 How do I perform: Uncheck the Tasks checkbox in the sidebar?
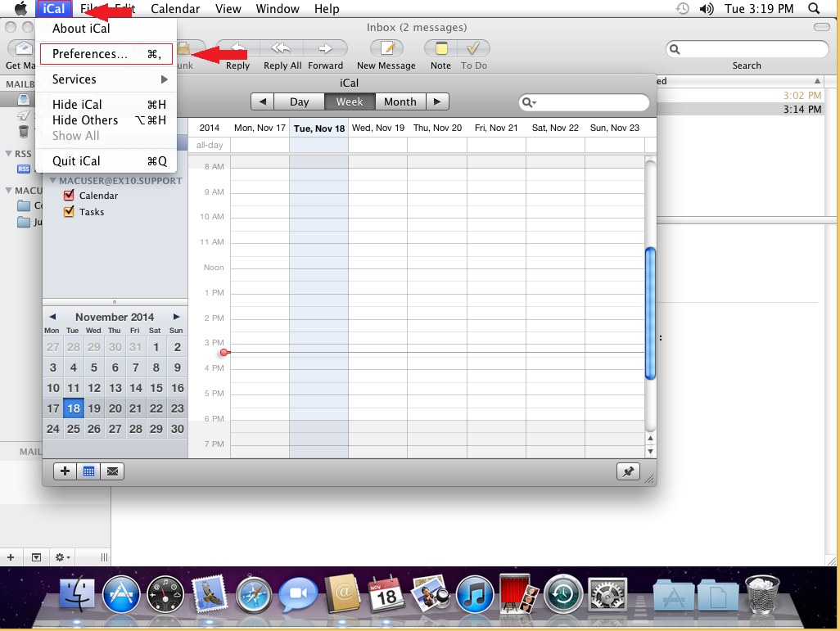[68, 212]
